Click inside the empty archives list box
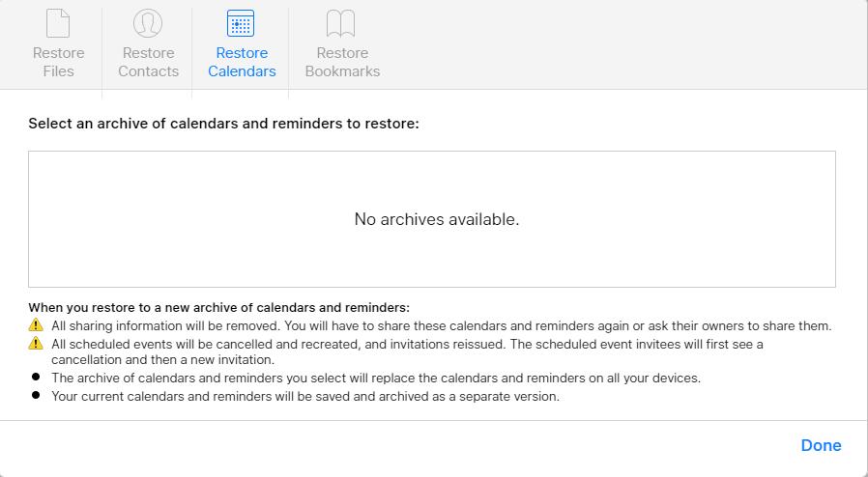The width and height of the screenshot is (868, 477). (x=432, y=219)
